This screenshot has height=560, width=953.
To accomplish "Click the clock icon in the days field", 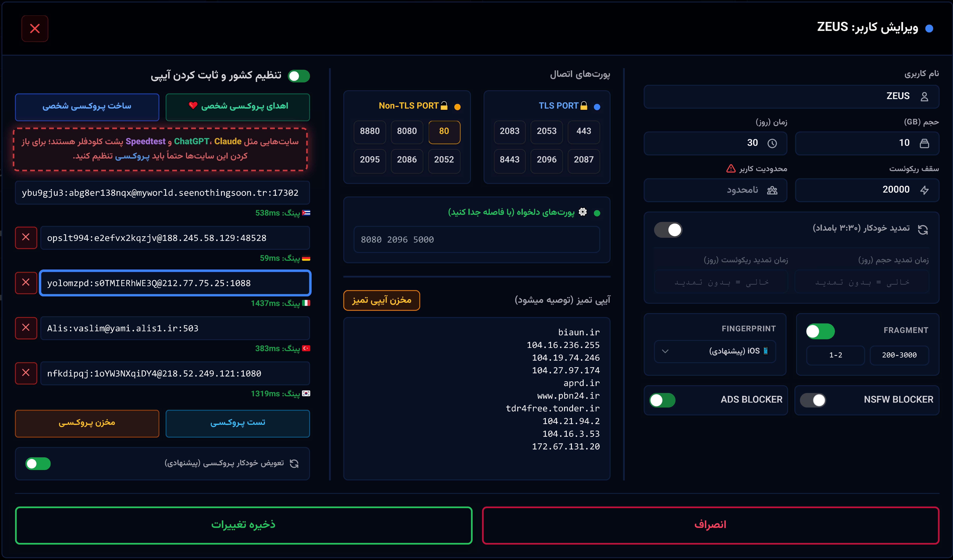I will 772,143.
